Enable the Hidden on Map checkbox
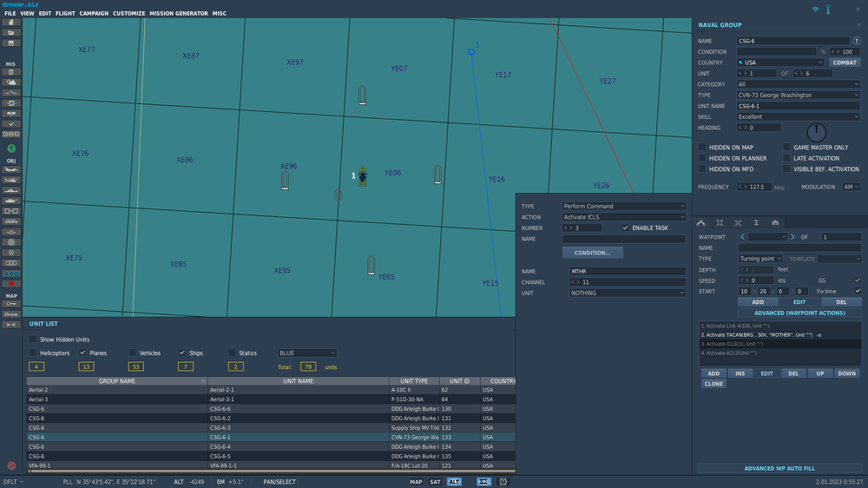 (x=702, y=148)
